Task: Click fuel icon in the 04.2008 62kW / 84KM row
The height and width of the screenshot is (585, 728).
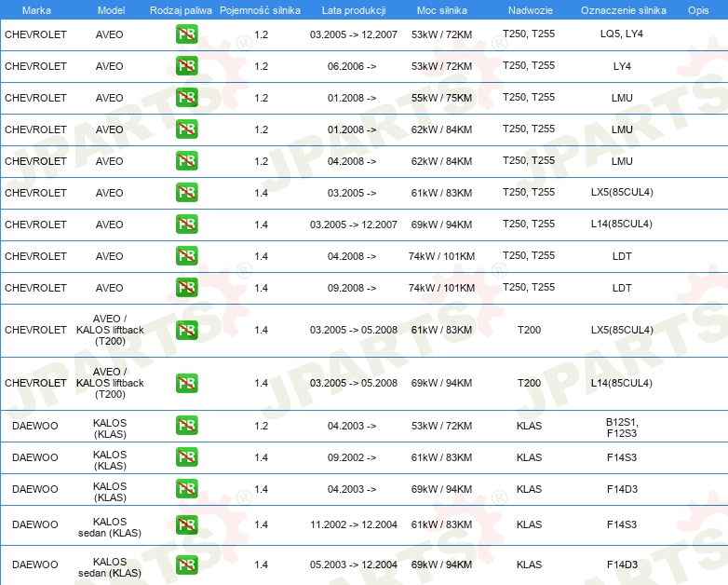Action: point(186,160)
